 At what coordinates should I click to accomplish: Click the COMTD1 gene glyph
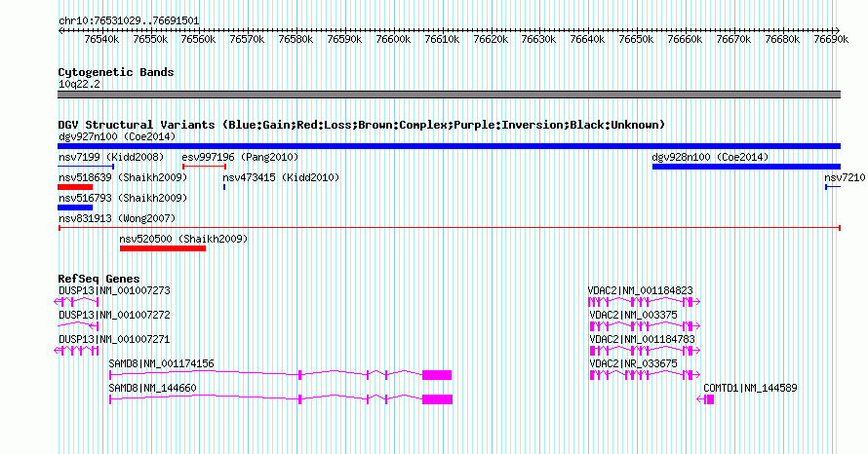pyautogui.click(x=705, y=399)
